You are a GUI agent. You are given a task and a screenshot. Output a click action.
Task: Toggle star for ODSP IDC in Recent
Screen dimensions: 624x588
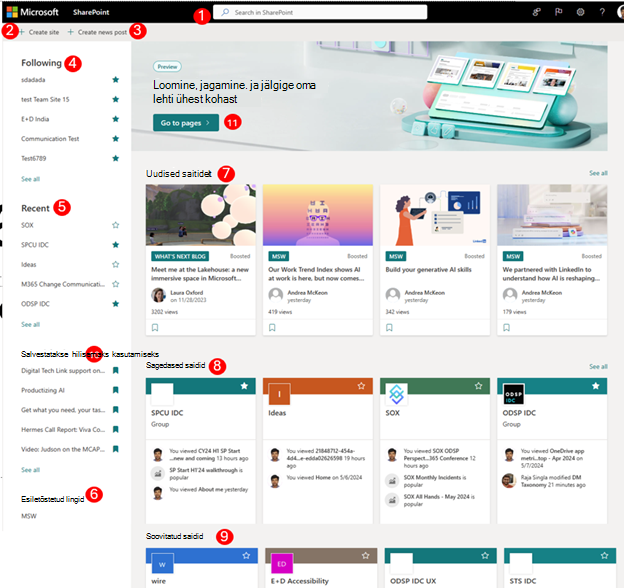(x=115, y=304)
